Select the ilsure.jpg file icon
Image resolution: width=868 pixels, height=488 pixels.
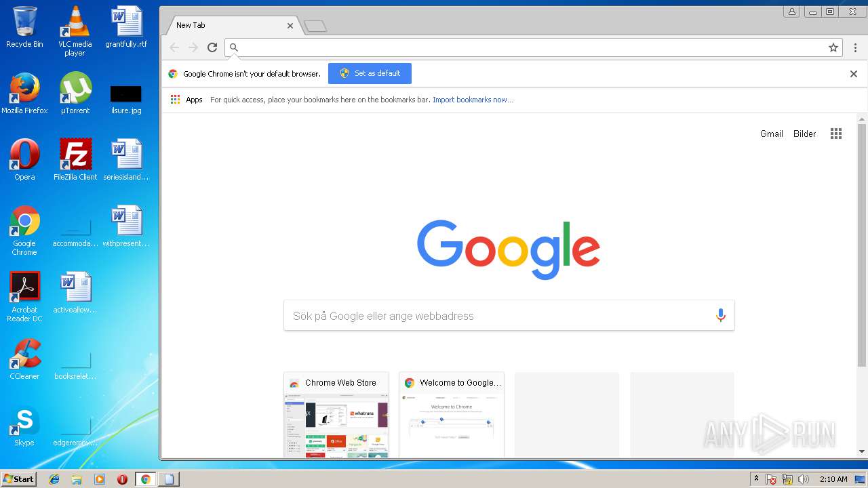click(126, 98)
